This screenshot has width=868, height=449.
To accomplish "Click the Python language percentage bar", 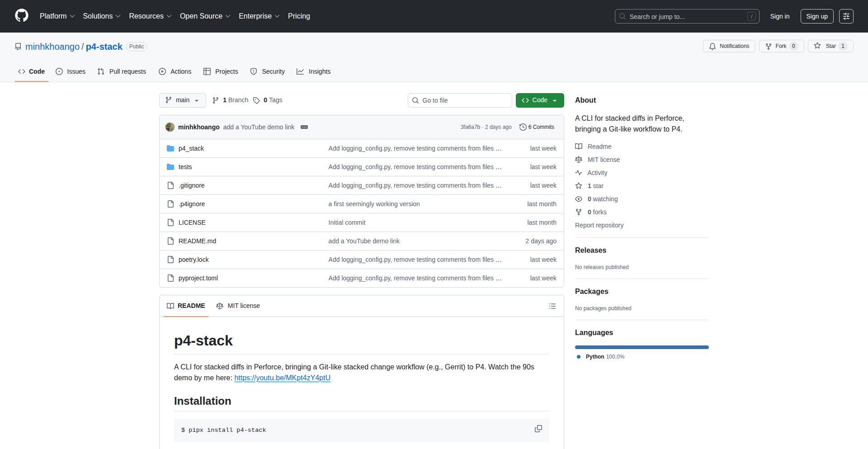I will [642, 347].
